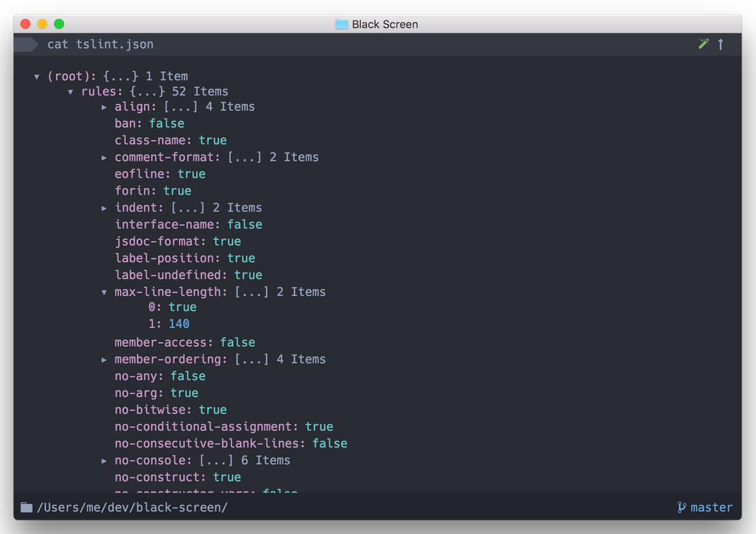756x534 pixels.
Task: Click the /Users/me/dev/black-screen/ directory path
Action: [x=132, y=507]
